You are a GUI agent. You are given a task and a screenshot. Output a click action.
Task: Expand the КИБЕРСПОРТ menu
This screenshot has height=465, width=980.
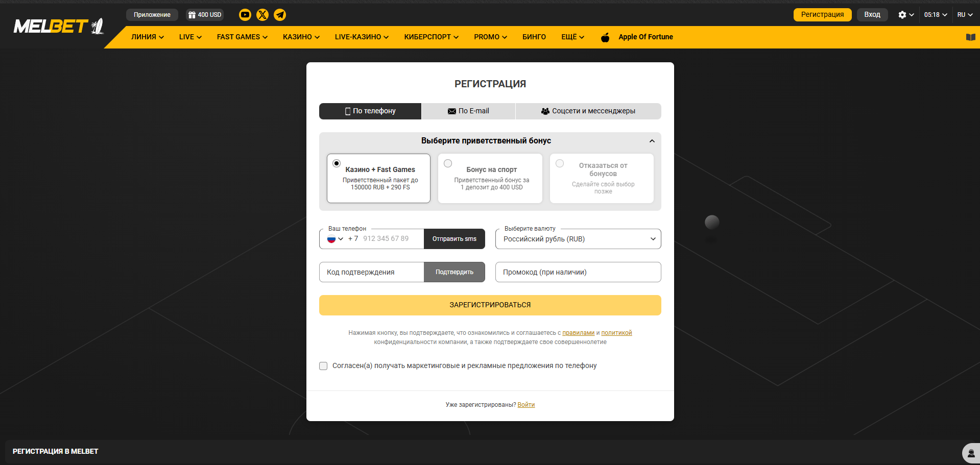coord(432,37)
